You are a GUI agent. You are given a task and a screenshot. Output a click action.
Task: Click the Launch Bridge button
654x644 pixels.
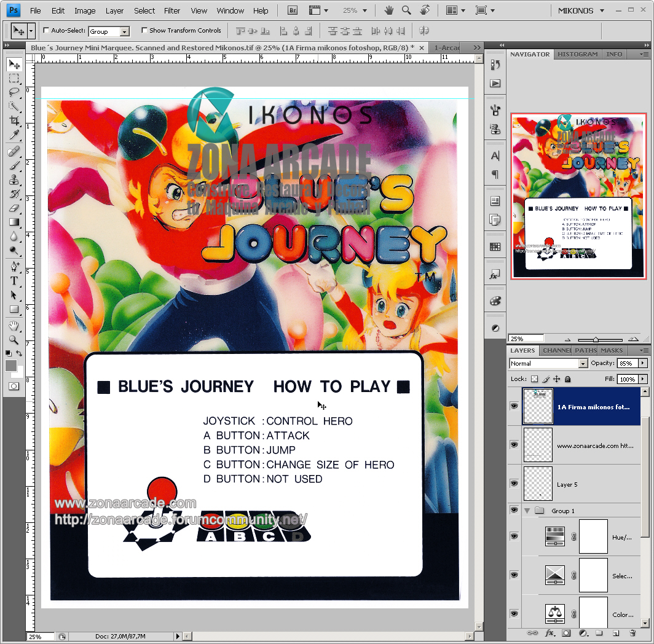[x=291, y=10]
